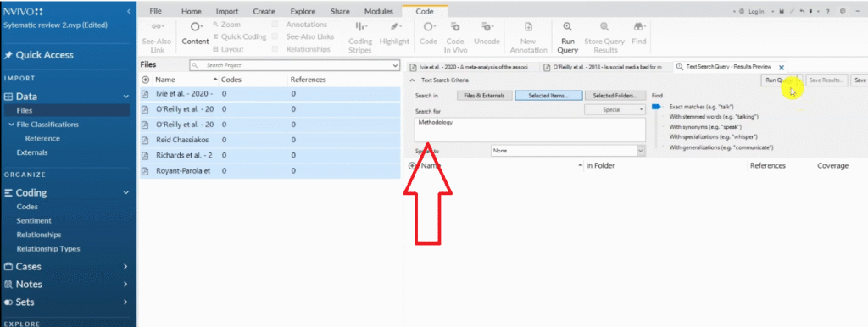Viewport: 868px width, 327px height.
Task: Click the Code ribbon button
Action: tap(428, 34)
